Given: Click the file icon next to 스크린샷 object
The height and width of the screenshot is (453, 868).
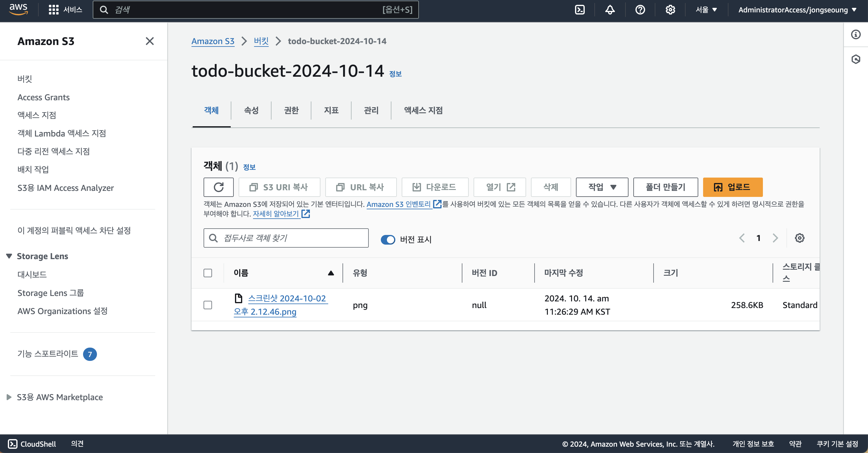Looking at the screenshot, I should pos(238,298).
